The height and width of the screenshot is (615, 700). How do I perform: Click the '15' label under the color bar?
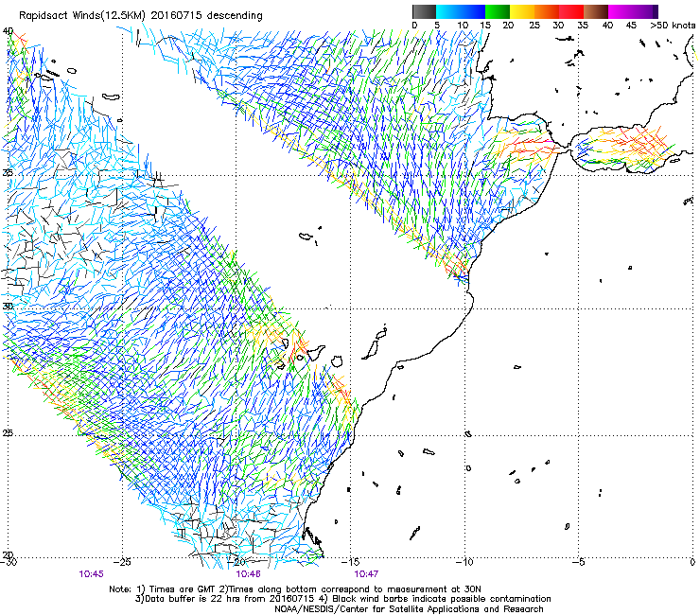tap(485, 26)
